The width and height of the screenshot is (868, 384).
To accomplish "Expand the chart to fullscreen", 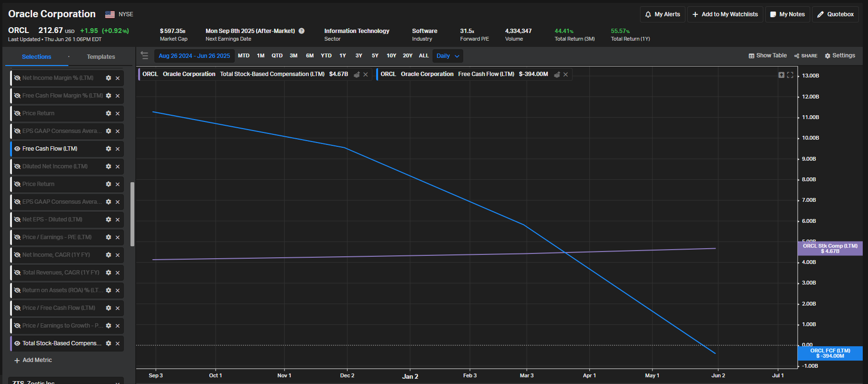I will 790,75.
